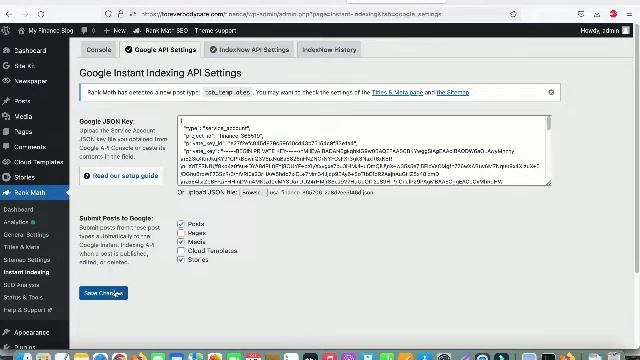Screen dimensions: 640x360
Task: Click the browser forward arrow
Action: point(25,14)
